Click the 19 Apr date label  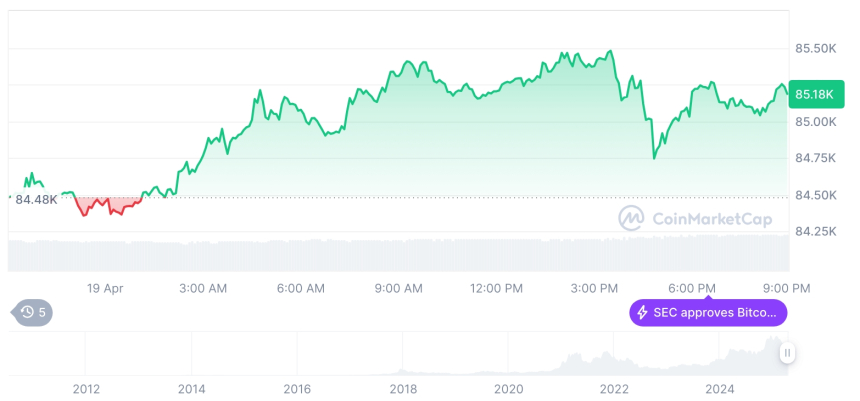(105, 288)
